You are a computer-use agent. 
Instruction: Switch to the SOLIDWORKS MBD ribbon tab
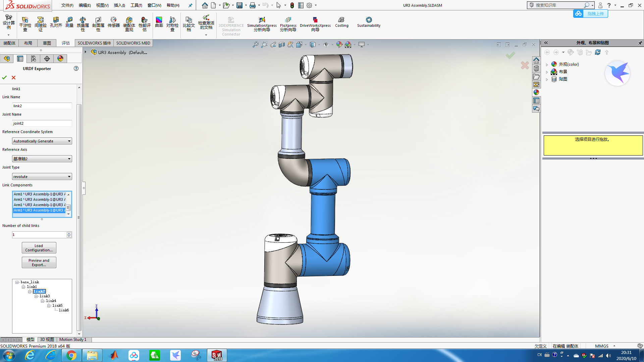[x=133, y=43]
